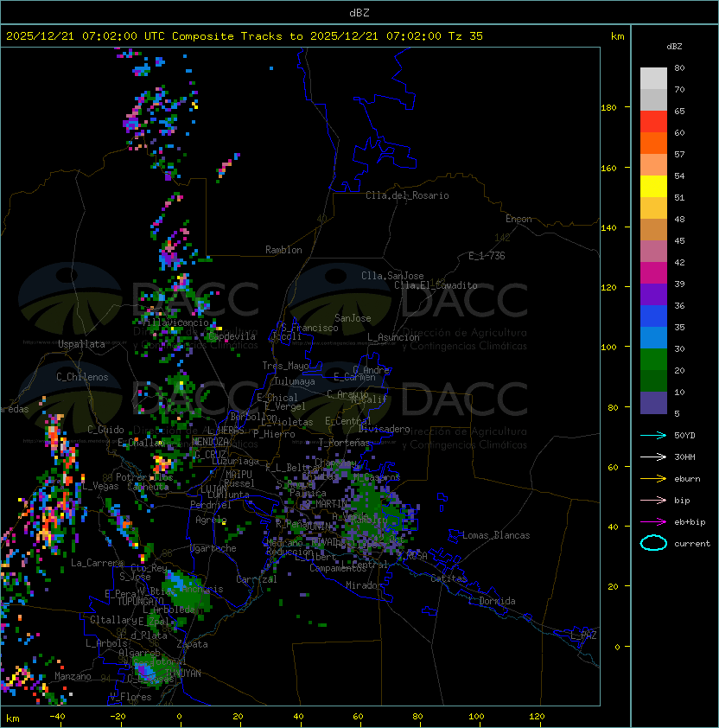
Task: Click the cyan 'current' ellipse in legend
Action: pos(653,543)
